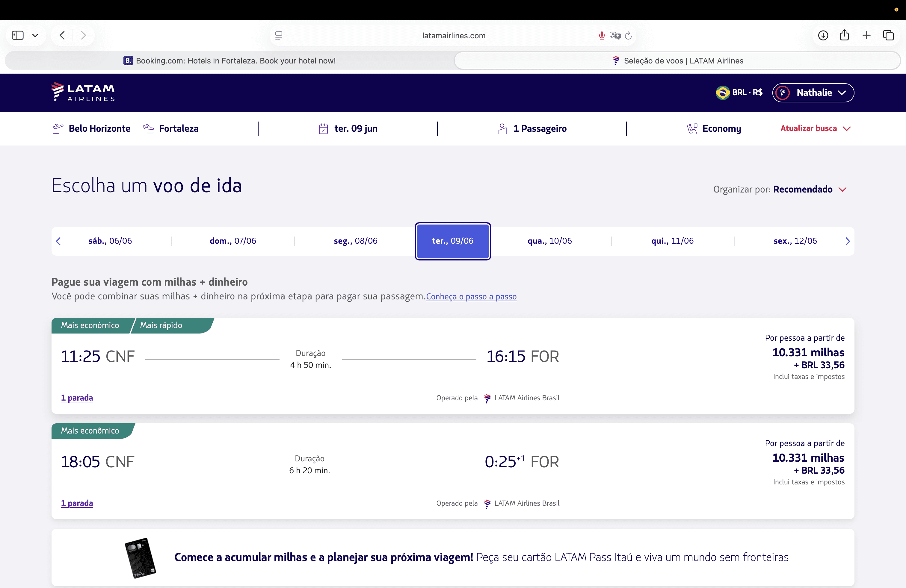The width and height of the screenshot is (906, 588).
Task: Go forward to the next page
Action: [x=83, y=35]
